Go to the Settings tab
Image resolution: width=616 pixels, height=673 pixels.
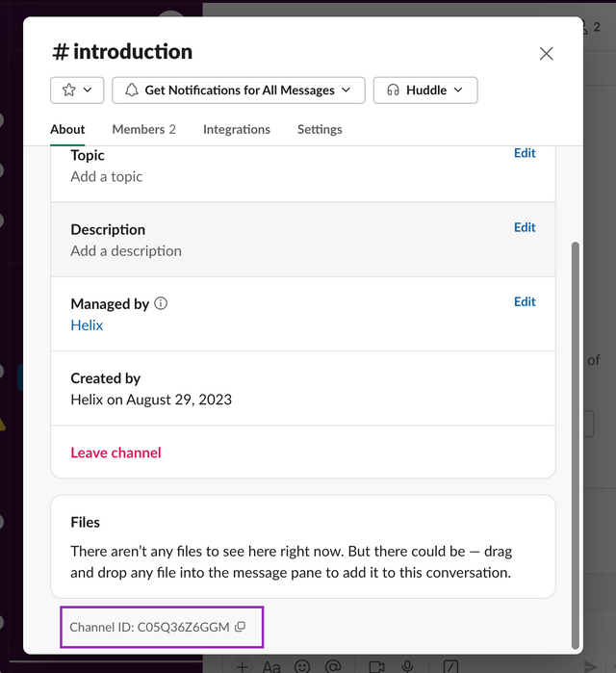tap(320, 129)
